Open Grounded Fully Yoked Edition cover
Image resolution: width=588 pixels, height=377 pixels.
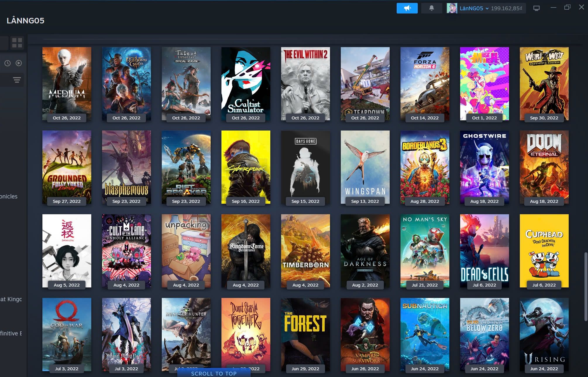[x=67, y=167]
